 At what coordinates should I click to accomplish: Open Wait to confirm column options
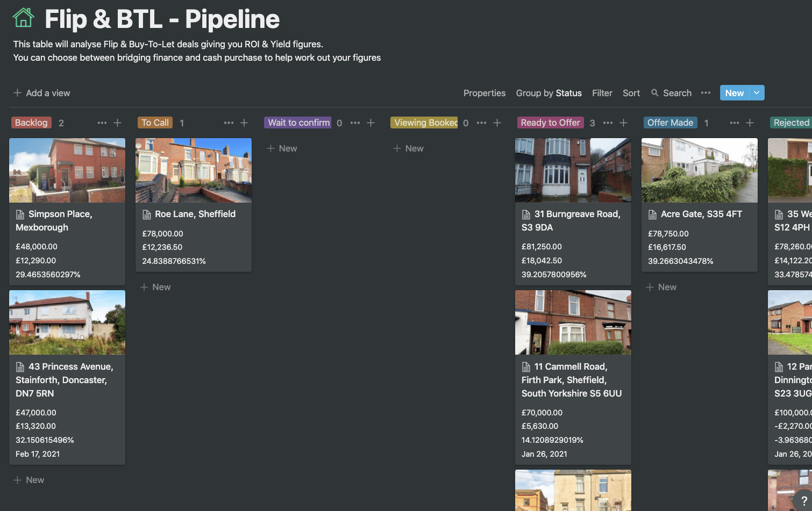[355, 123]
